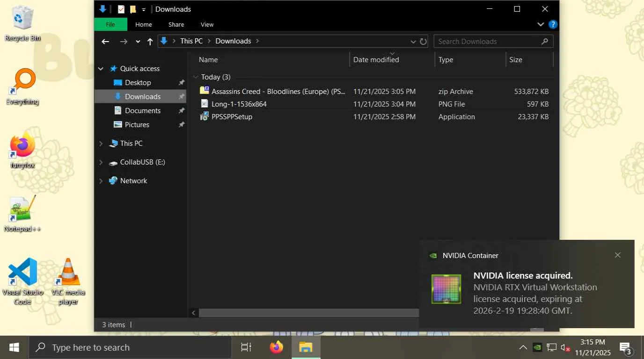
Task: Switch to the View ribbon tab
Action: (207, 24)
